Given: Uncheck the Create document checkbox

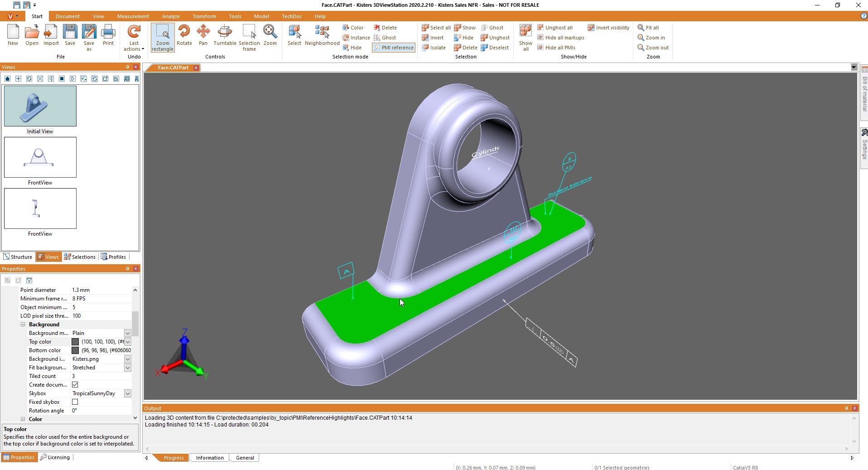Looking at the screenshot, I should (75, 384).
